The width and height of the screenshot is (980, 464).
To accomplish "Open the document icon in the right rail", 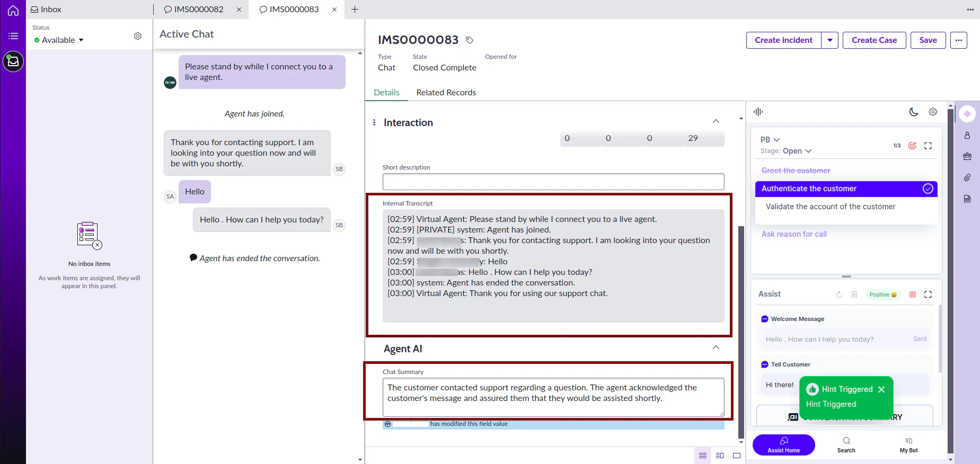I will [967, 199].
